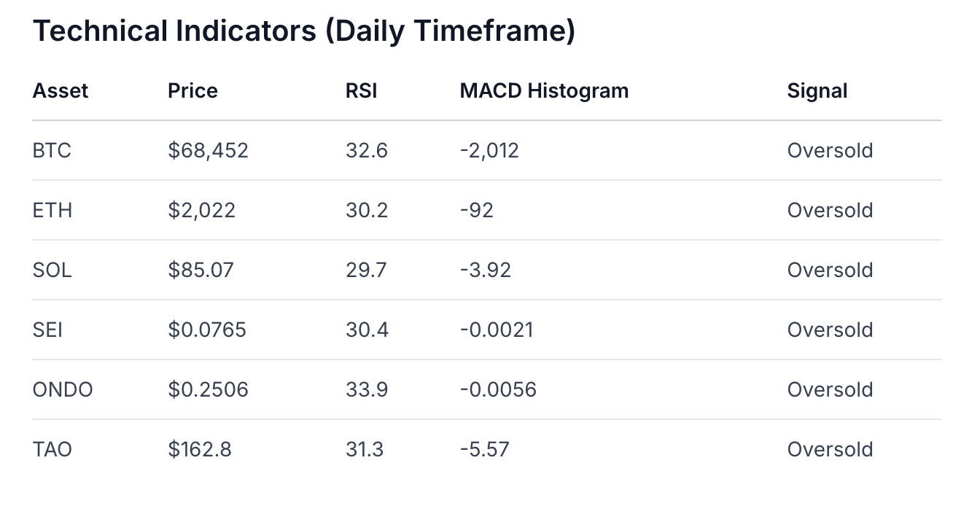The height and width of the screenshot is (506, 980).
Task: Select the SOL row label
Action: (52, 270)
